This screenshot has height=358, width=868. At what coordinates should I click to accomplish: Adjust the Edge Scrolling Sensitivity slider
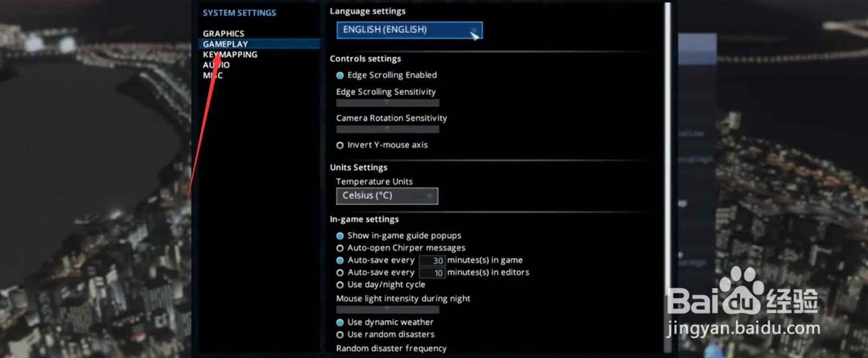click(x=387, y=103)
